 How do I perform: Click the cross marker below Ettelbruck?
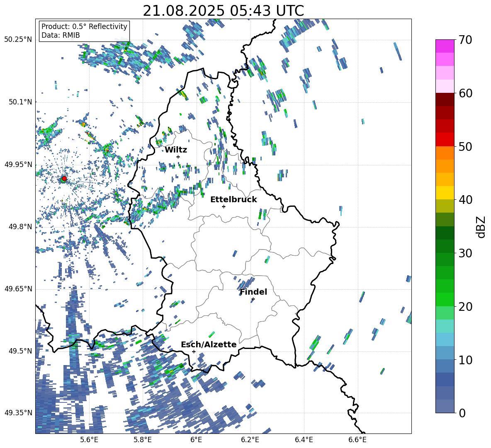(224, 206)
